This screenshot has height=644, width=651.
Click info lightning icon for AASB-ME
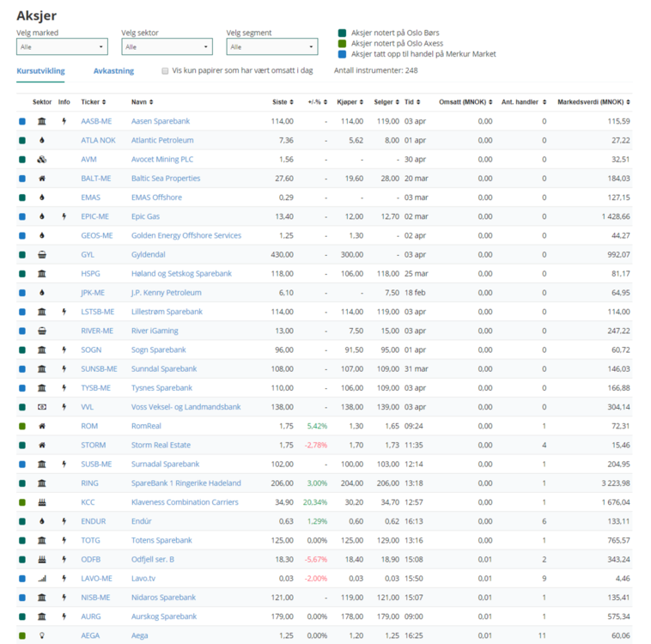(x=64, y=121)
